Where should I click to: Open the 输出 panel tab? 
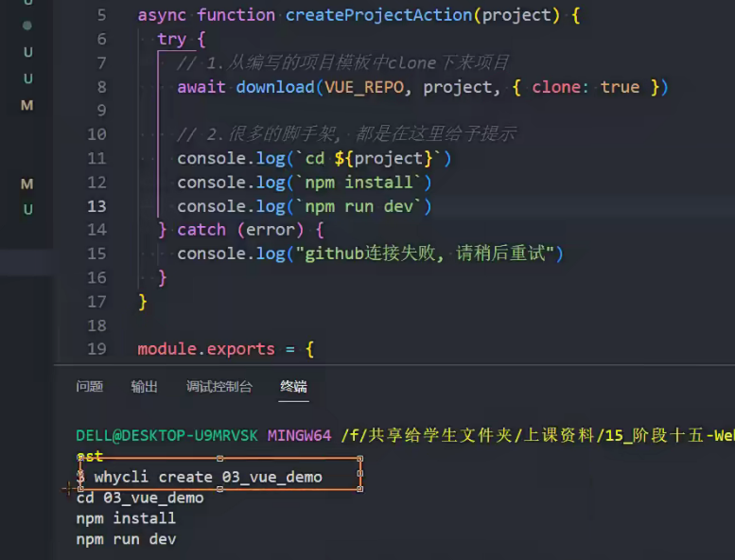(x=145, y=386)
